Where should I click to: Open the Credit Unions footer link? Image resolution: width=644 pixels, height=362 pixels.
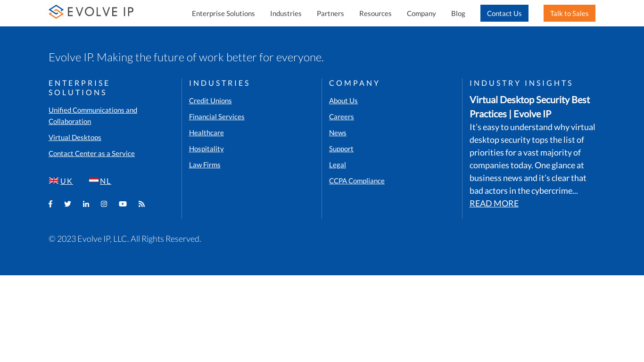pyautogui.click(x=210, y=101)
